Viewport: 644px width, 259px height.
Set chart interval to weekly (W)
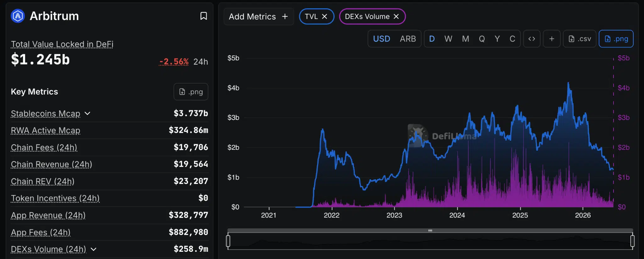click(x=448, y=39)
